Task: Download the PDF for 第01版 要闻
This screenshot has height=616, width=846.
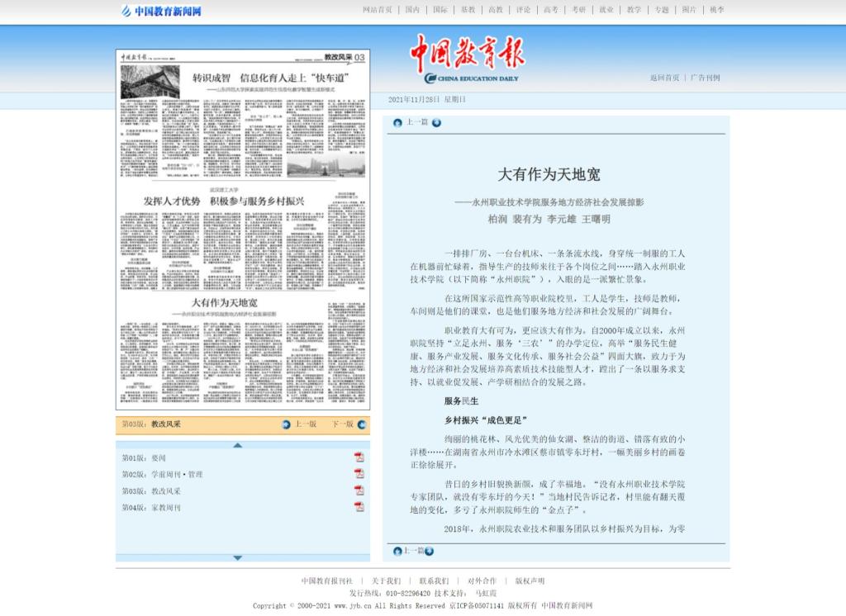Action: tap(359, 457)
